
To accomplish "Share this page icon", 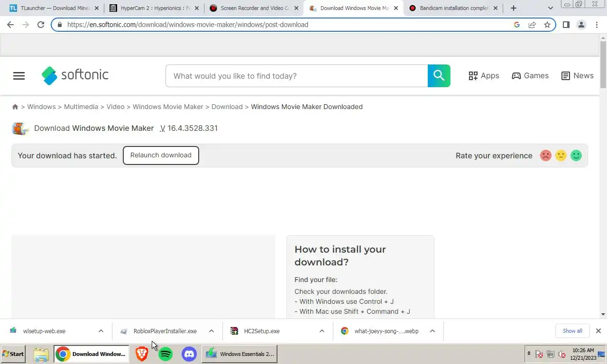I will 532,25.
